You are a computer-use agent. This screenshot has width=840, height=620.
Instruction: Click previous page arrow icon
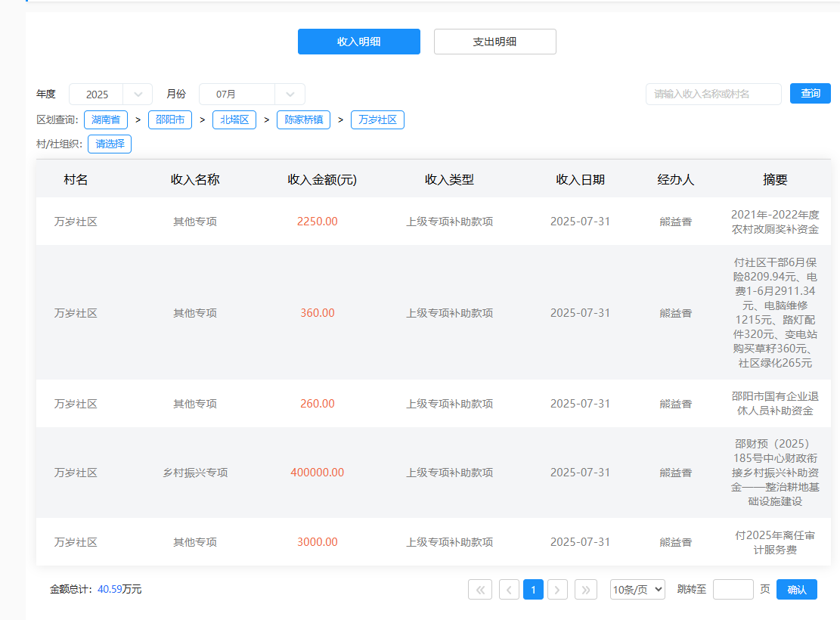[x=509, y=590]
